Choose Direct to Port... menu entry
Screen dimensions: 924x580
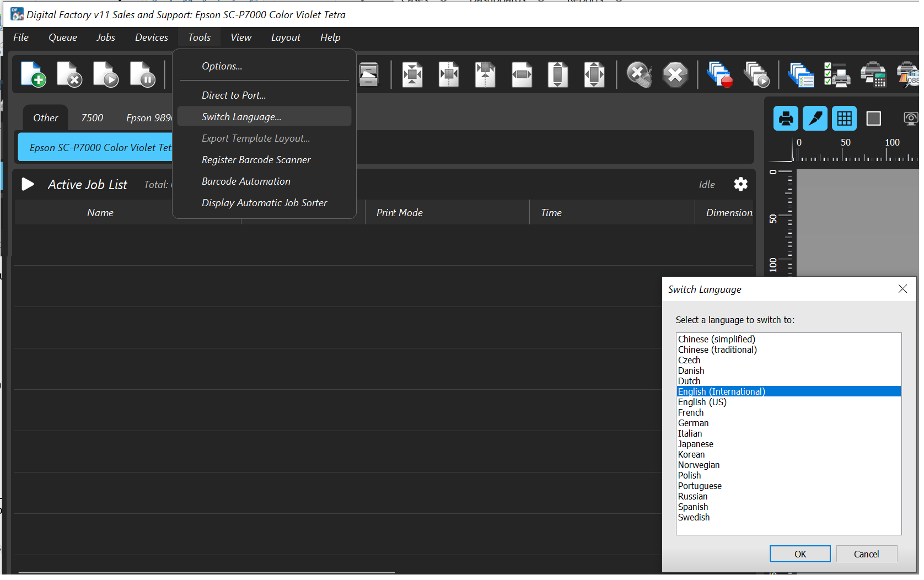[x=264, y=95]
